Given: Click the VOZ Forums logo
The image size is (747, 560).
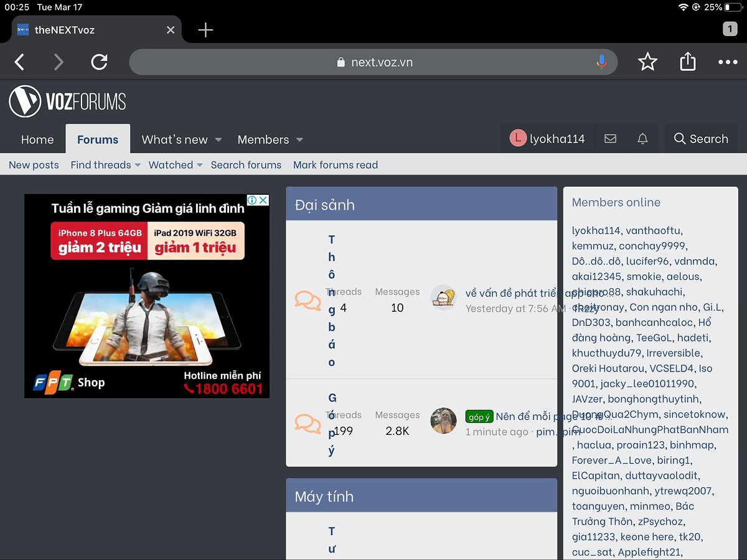Looking at the screenshot, I should (x=68, y=101).
